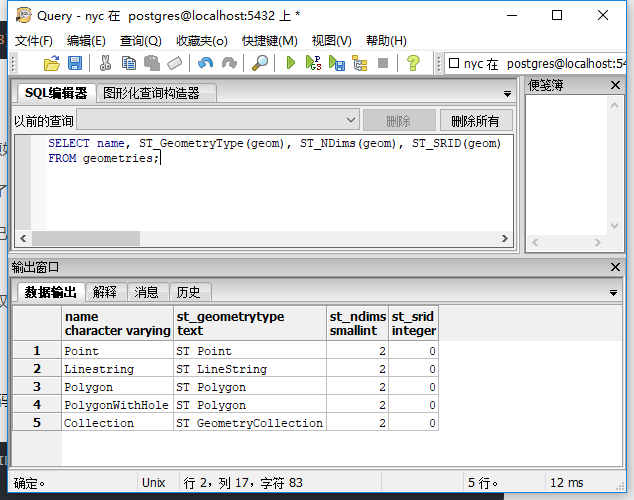Select the st_ndims column header
634x500 pixels.
pyautogui.click(x=357, y=323)
